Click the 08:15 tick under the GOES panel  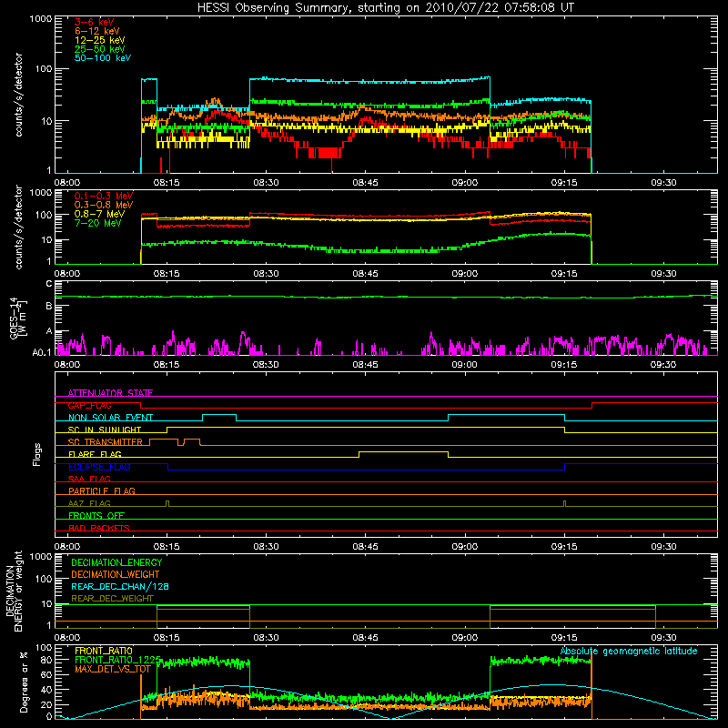(x=167, y=365)
